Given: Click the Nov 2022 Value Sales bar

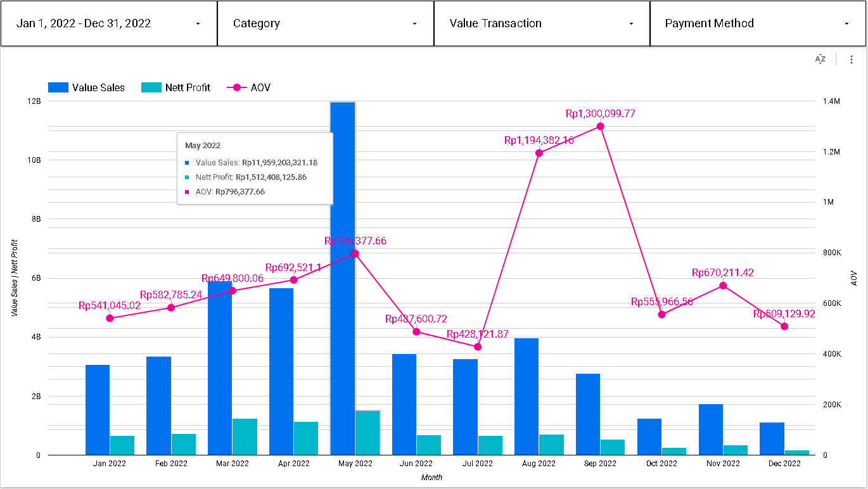Looking at the screenshot, I should (710, 429).
